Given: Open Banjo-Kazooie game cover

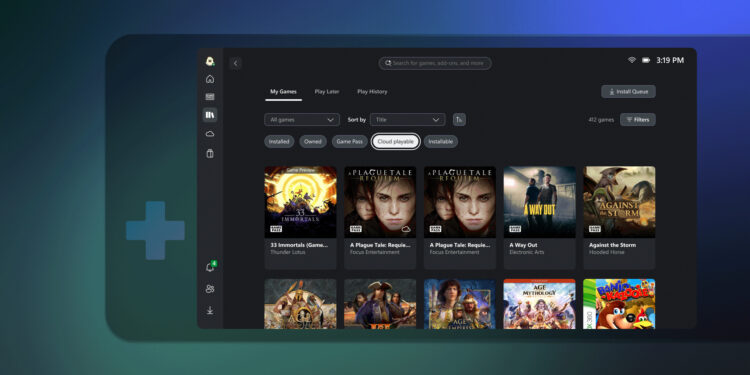Looking at the screenshot, I should pos(619,304).
